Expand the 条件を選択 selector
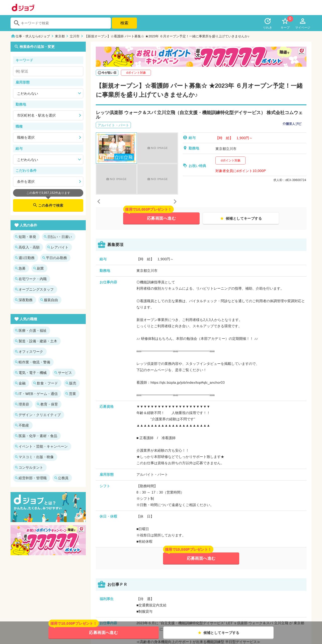The height and width of the screenshot is (644, 322). tap(48, 182)
